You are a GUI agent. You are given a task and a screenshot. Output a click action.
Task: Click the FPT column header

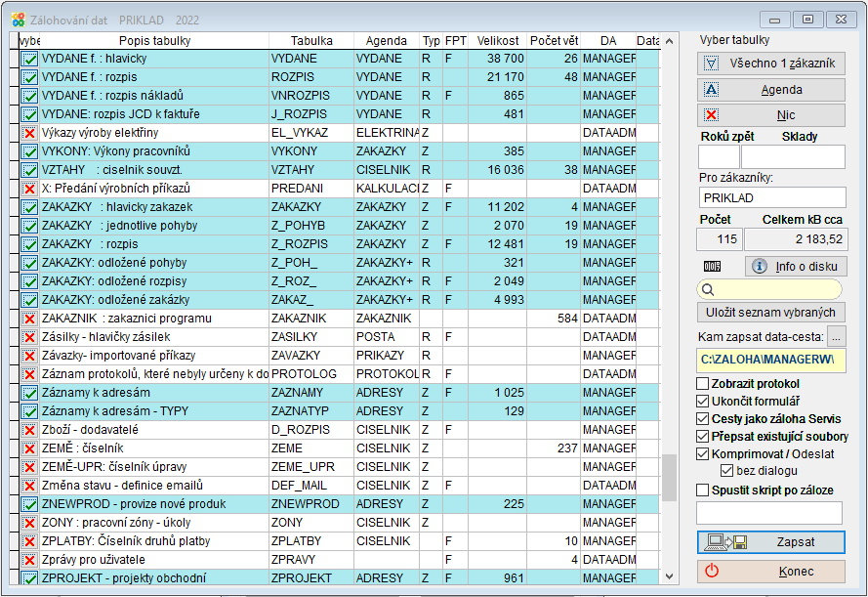click(x=456, y=41)
